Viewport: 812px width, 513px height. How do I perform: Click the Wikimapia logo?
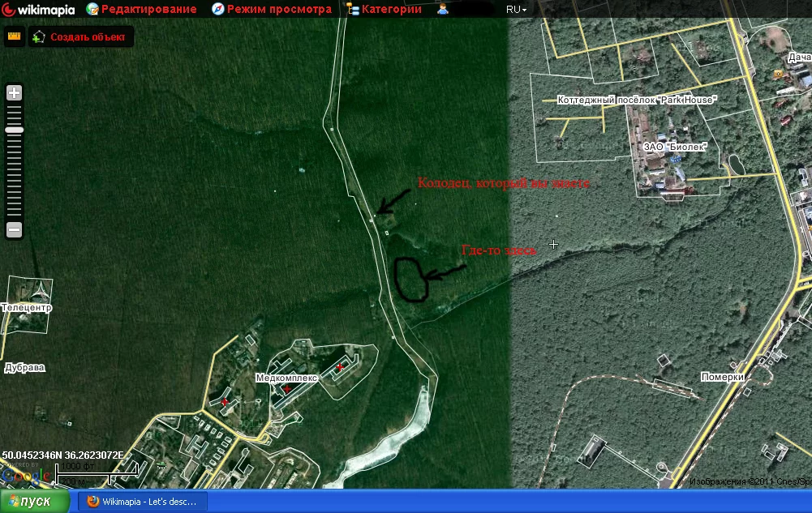click(x=38, y=9)
